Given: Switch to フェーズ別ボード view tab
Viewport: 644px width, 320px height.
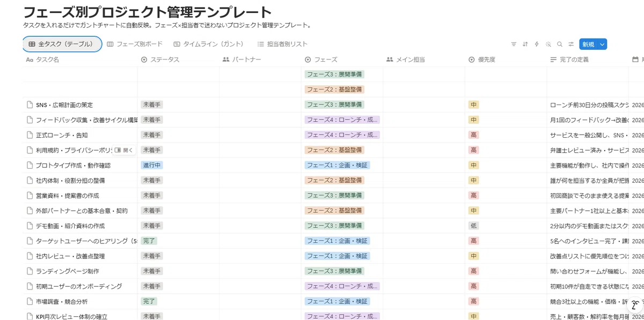Looking at the screenshot, I should click(x=135, y=44).
